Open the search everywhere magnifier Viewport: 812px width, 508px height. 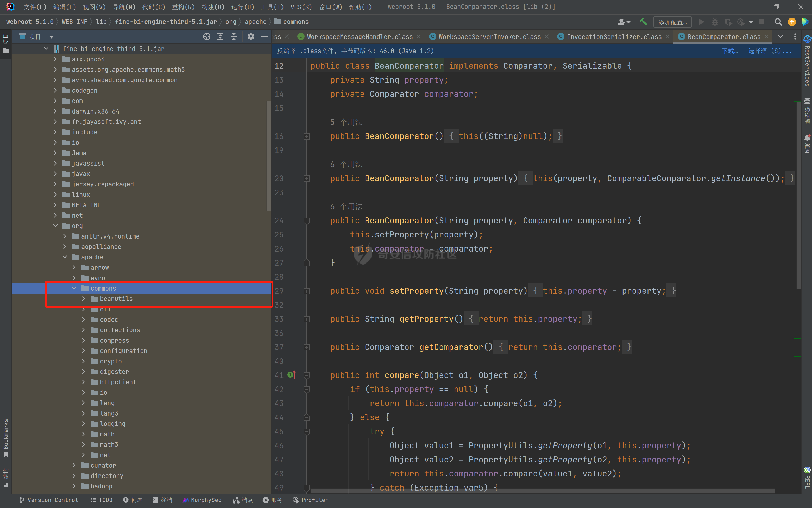pos(778,22)
